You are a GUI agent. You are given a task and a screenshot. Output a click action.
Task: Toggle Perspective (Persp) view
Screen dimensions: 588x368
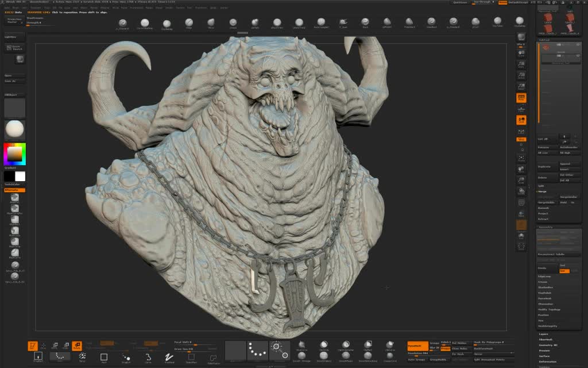521,98
